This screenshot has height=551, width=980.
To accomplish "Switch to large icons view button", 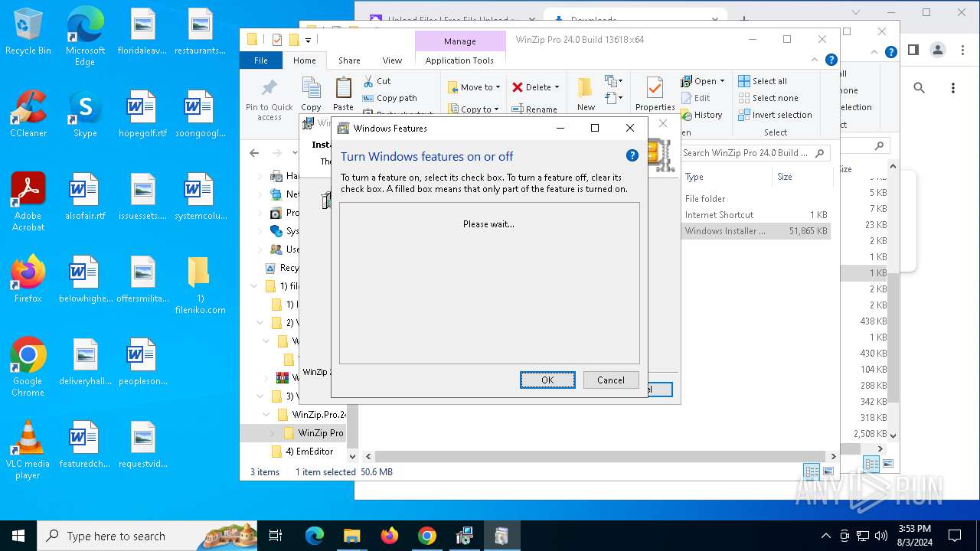I will [x=828, y=471].
